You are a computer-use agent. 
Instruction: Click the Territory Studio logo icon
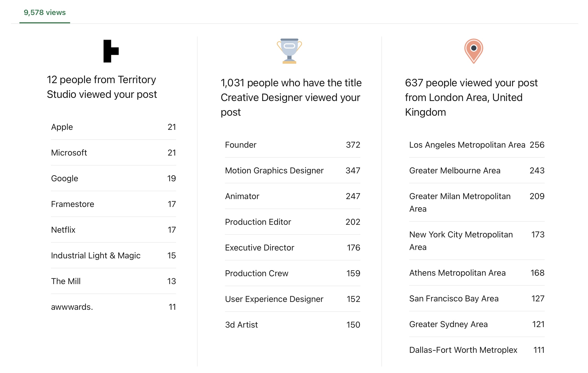[111, 51]
